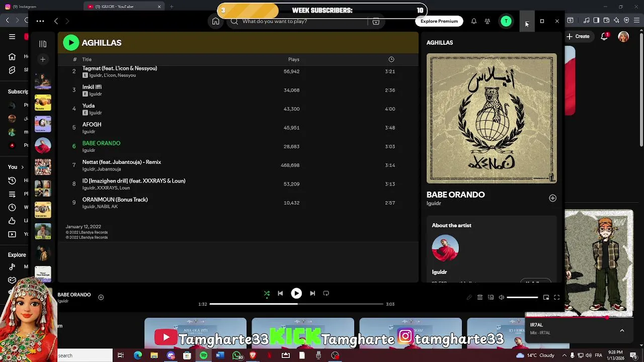Open the Iguidr artist link under BABE ORANDO panel title
This screenshot has height=362, width=644.
tap(434, 203)
